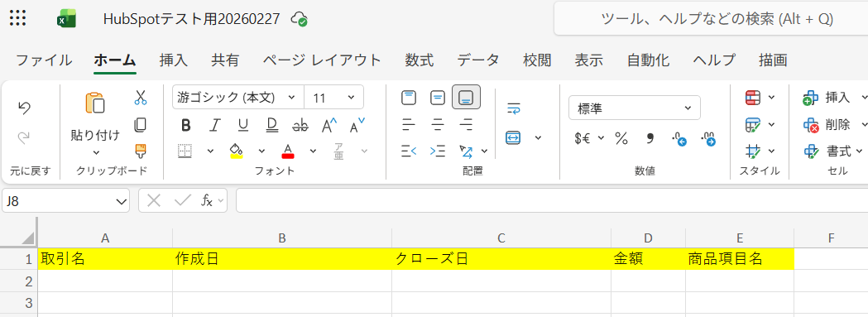
Task: Decrease the indent
Action: tap(409, 151)
